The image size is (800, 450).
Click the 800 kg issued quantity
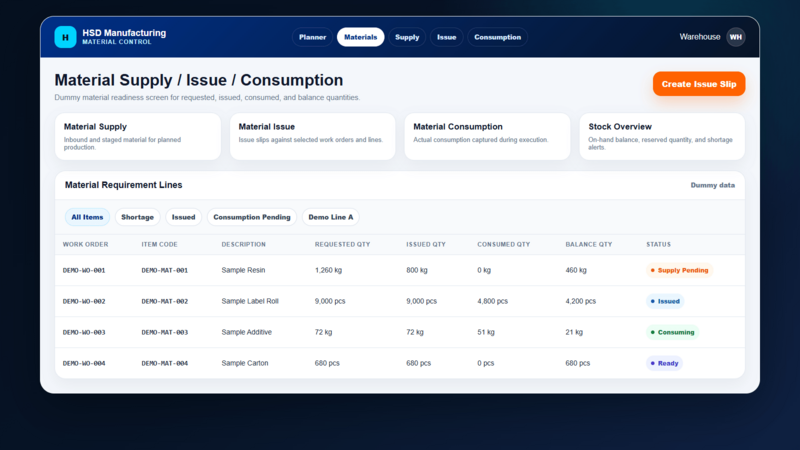417,270
